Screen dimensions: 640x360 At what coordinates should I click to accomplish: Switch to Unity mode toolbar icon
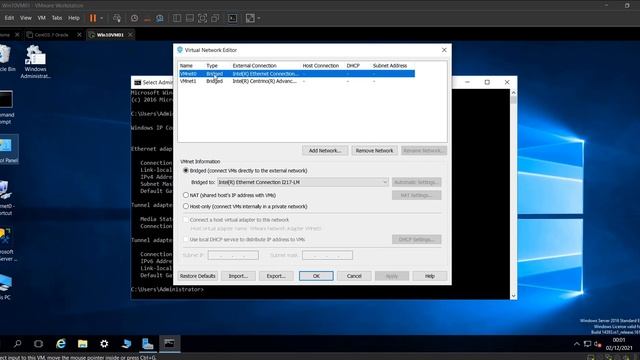click(x=215, y=18)
